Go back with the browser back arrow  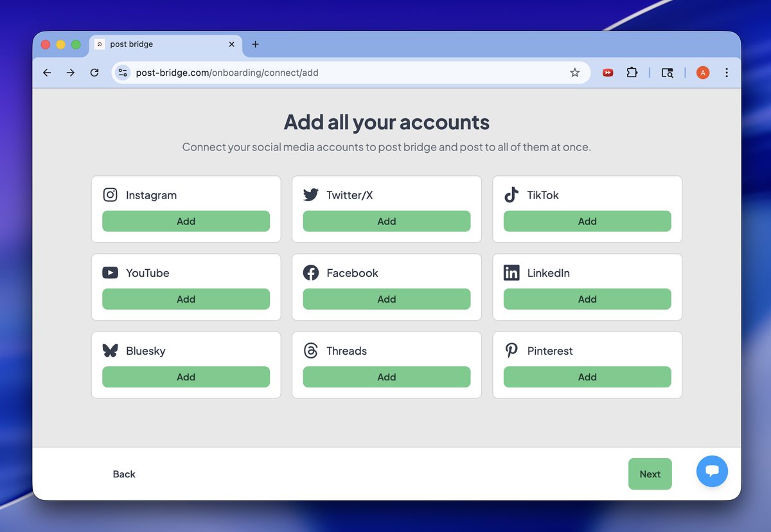[47, 73]
